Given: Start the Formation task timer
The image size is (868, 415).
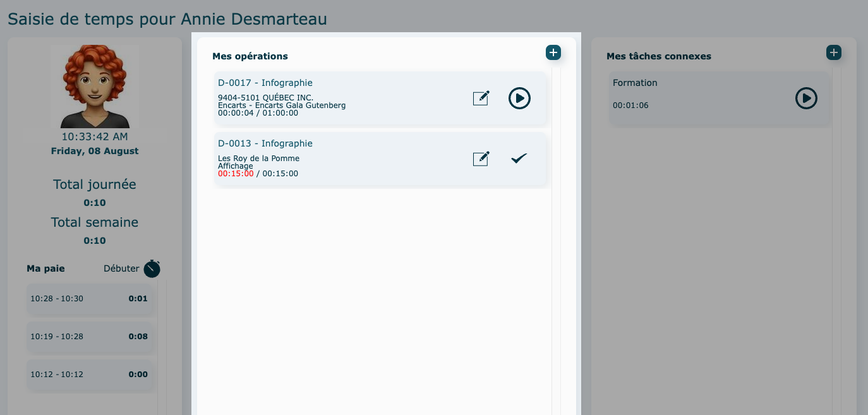Looking at the screenshot, I should [x=805, y=99].
